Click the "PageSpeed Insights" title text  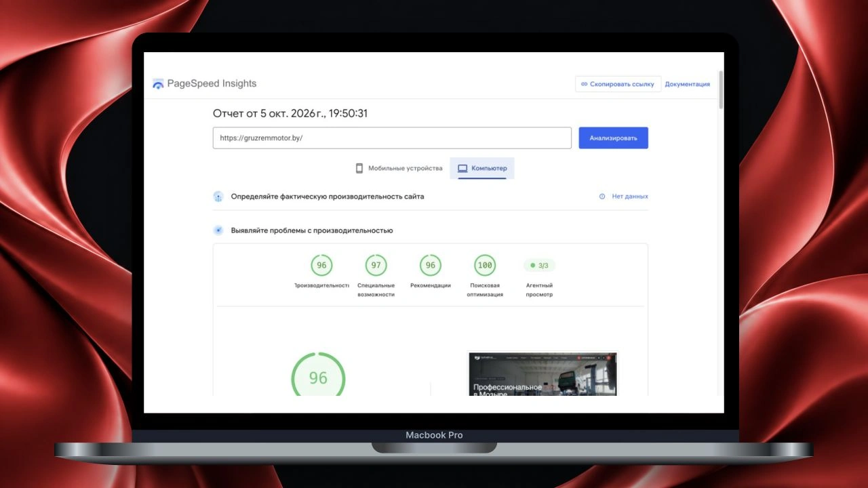(212, 84)
